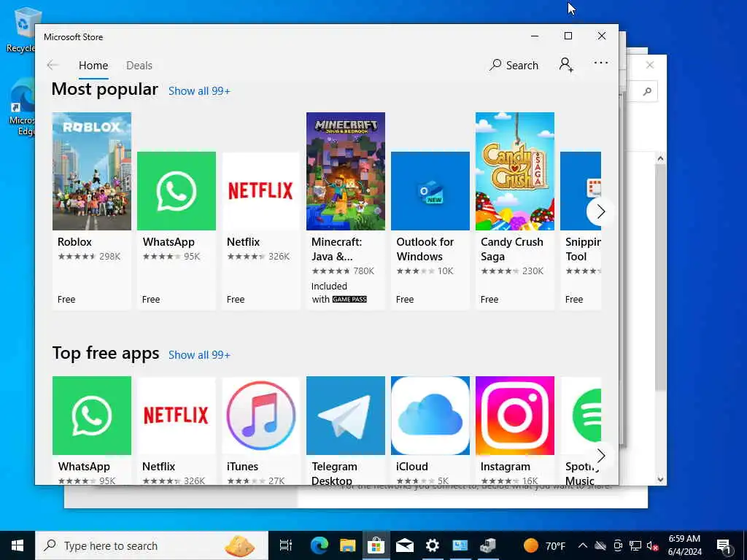
Task: Click Show all 99+ beside Top free apps
Action: point(199,355)
